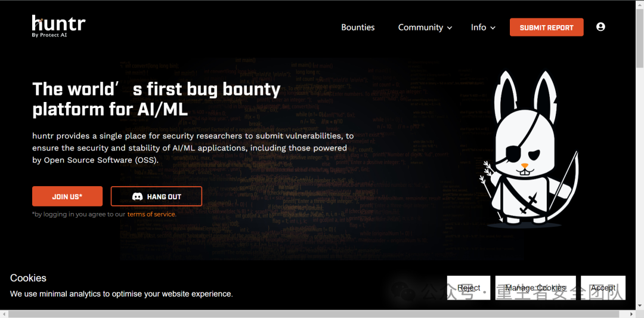644x318 pixels.
Task: Click the huntr logo
Action: (x=58, y=26)
